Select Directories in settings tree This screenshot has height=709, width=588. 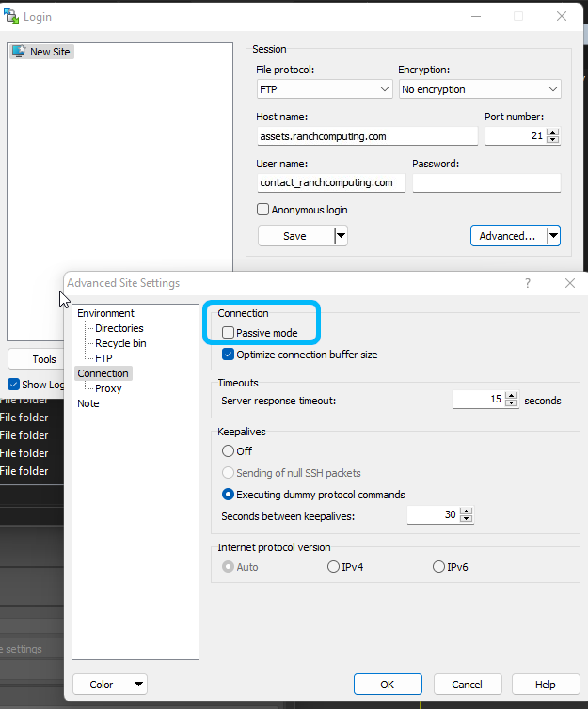coord(119,328)
